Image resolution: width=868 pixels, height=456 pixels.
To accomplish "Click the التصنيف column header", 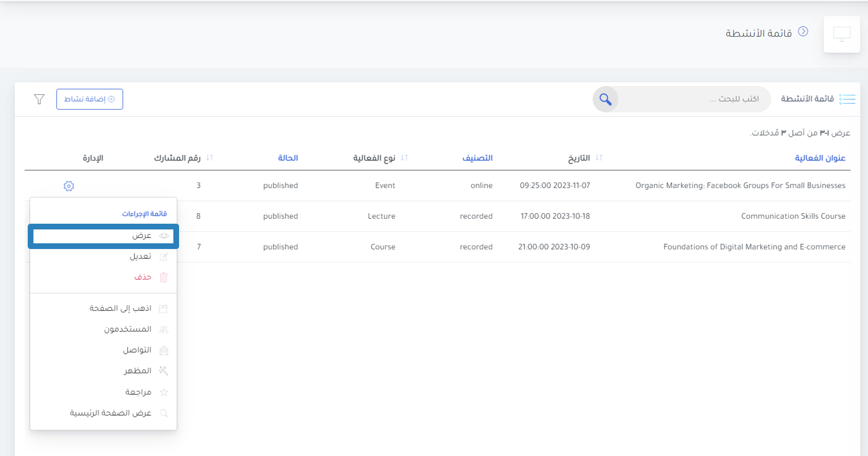I will 477,158.
